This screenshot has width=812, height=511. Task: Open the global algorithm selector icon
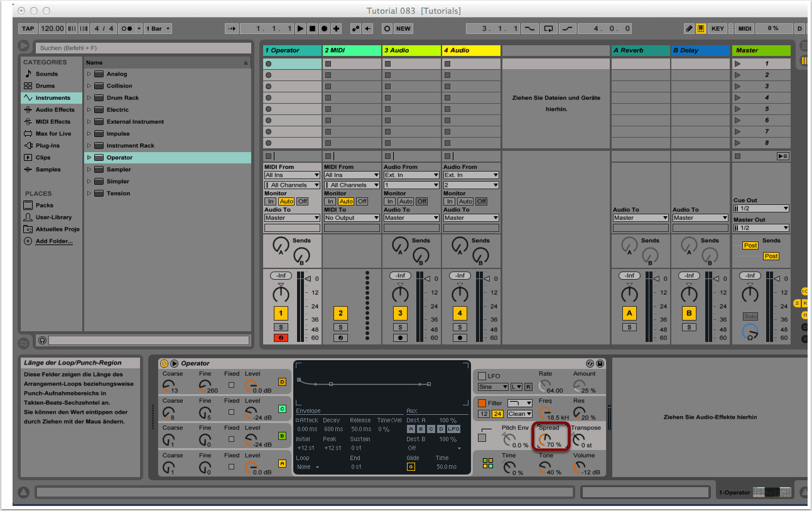pos(488,463)
